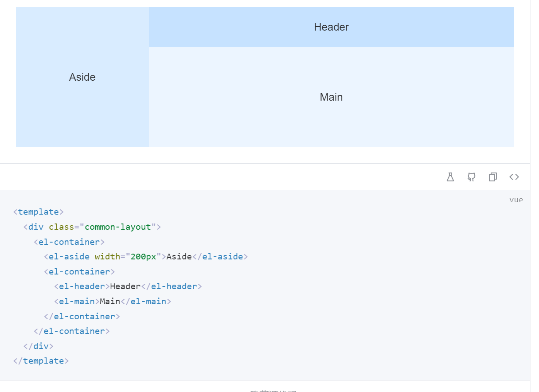Screen dimensions: 539x392
Task: Click the "class" attribute name in code
Action: tap(61, 227)
